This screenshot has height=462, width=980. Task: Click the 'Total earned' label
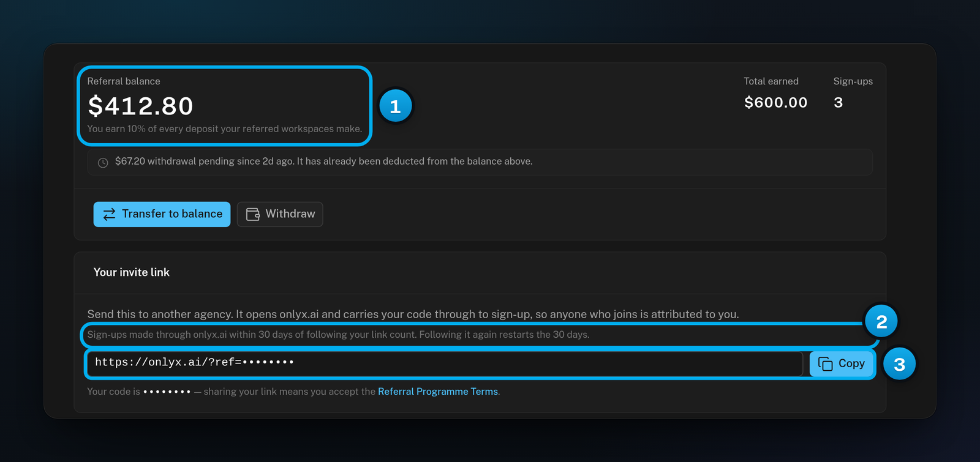pyautogui.click(x=771, y=81)
